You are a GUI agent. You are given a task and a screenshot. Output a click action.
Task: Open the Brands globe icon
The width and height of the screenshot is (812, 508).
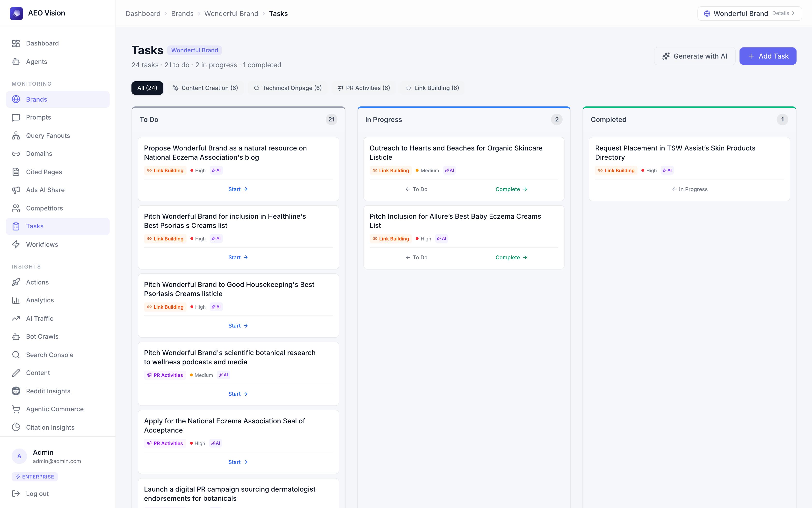(x=16, y=99)
